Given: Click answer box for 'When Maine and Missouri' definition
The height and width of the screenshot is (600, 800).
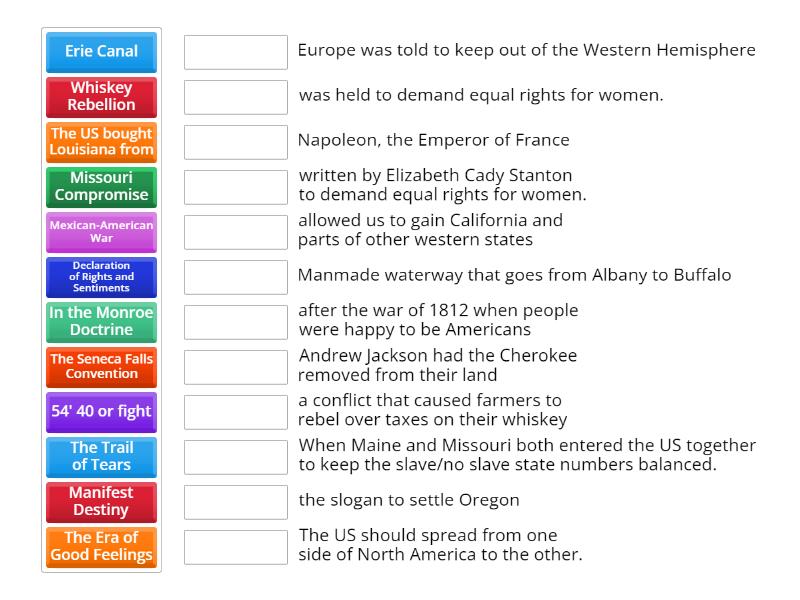Looking at the screenshot, I should pos(236,457).
